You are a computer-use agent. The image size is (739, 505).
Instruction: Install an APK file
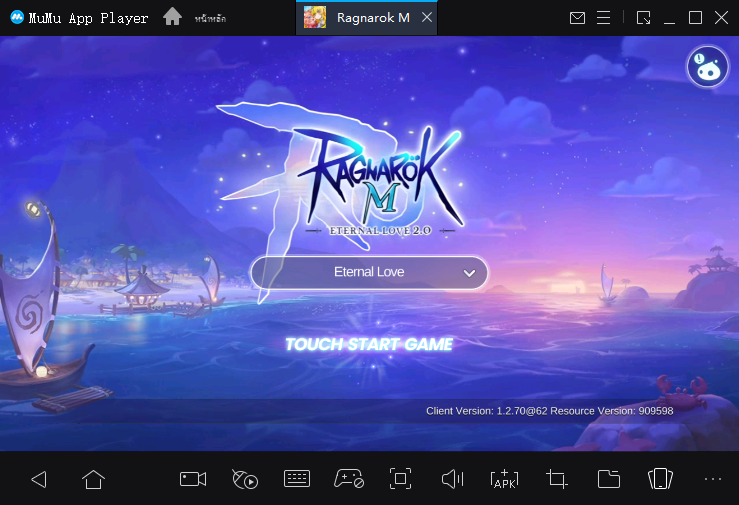[x=504, y=479]
